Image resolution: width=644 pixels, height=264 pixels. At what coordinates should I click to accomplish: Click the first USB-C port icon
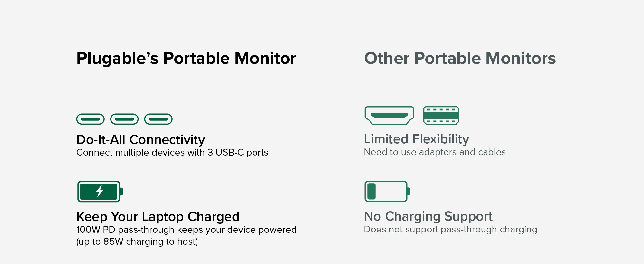[x=90, y=119]
